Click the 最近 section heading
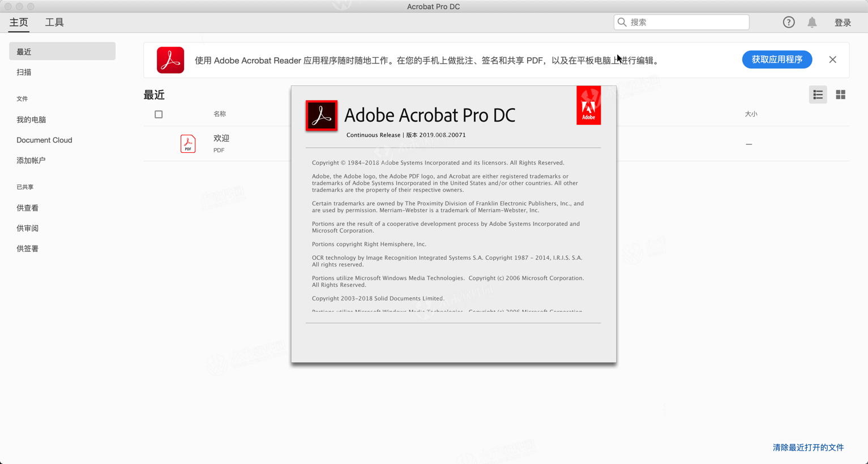Screen dimensions: 868x464 [154, 95]
